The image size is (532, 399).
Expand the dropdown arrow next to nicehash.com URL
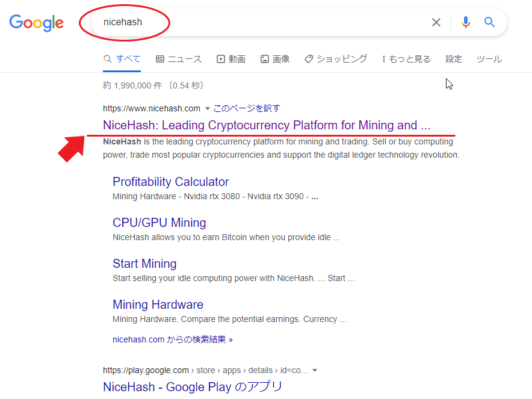point(207,108)
